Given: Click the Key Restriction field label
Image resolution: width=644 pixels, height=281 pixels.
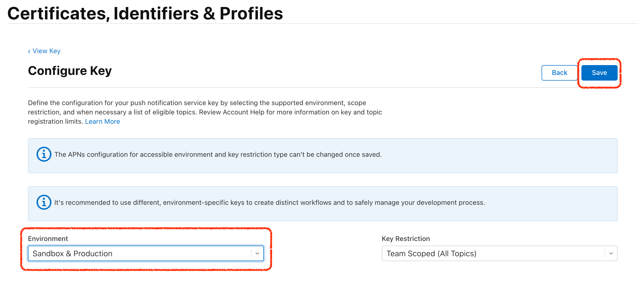Looking at the screenshot, I should click(x=406, y=239).
